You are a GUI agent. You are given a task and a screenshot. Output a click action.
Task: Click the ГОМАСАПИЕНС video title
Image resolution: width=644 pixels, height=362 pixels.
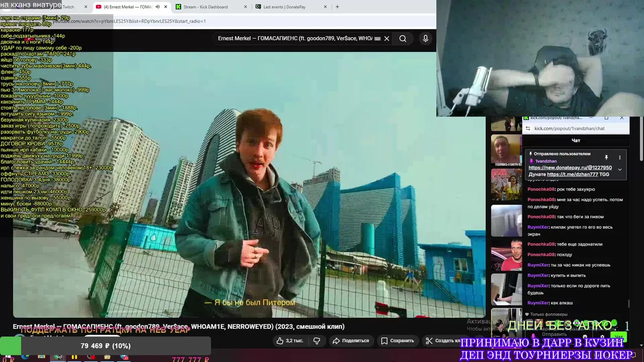pyautogui.click(x=179, y=326)
